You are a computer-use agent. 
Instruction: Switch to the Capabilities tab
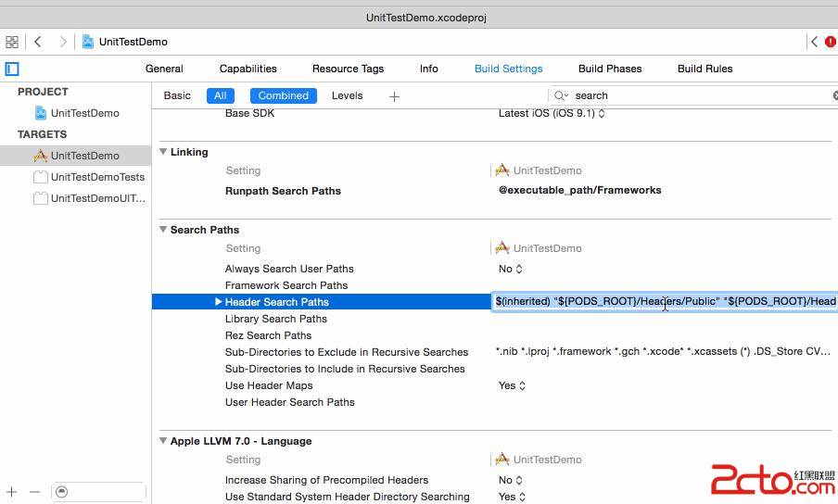[248, 69]
